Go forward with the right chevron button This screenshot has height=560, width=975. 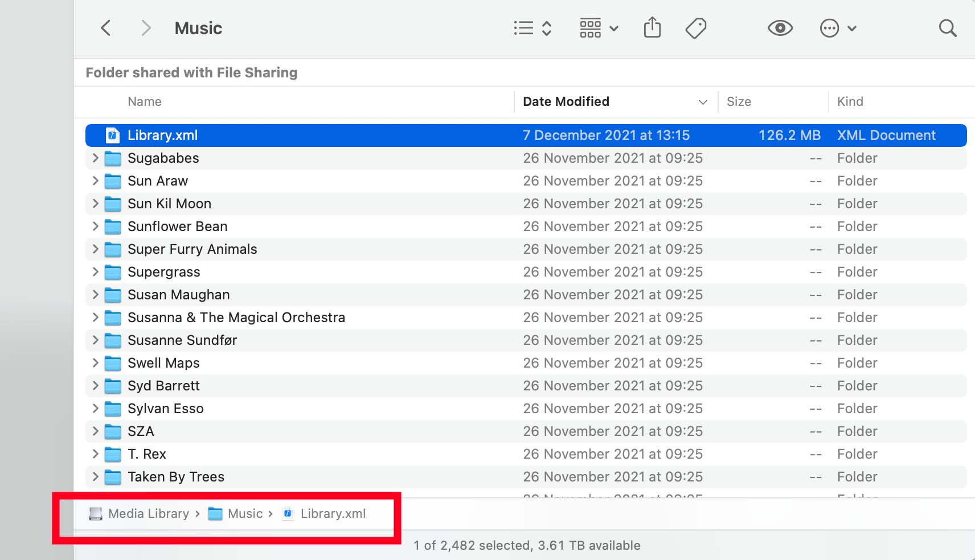click(146, 28)
